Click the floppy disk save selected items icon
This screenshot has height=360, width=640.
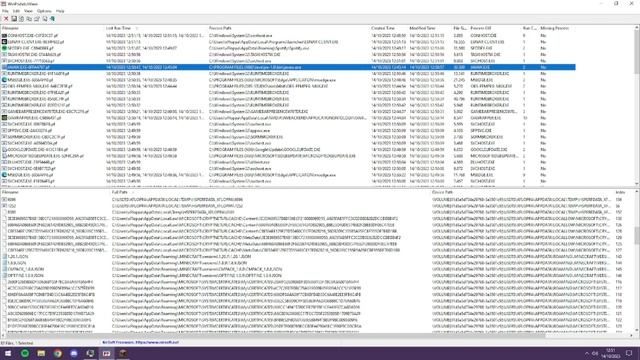tap(14, 19)
